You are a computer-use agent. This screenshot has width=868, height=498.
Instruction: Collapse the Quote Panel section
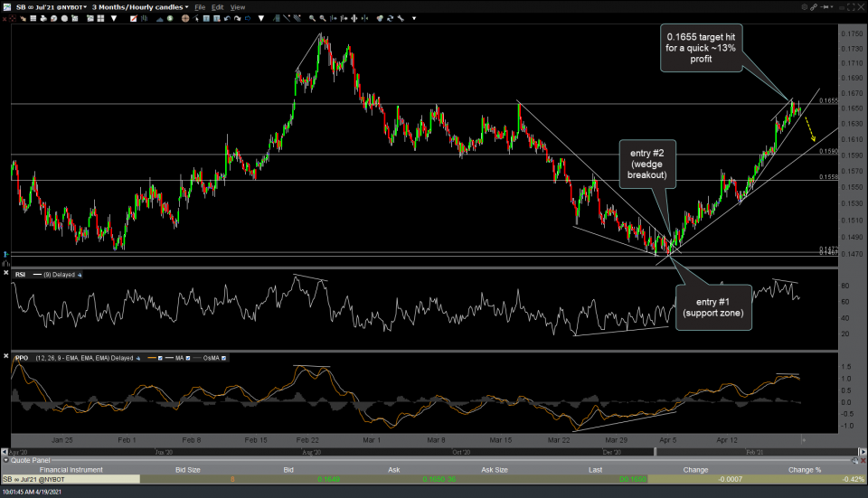[x=5, y=461]
